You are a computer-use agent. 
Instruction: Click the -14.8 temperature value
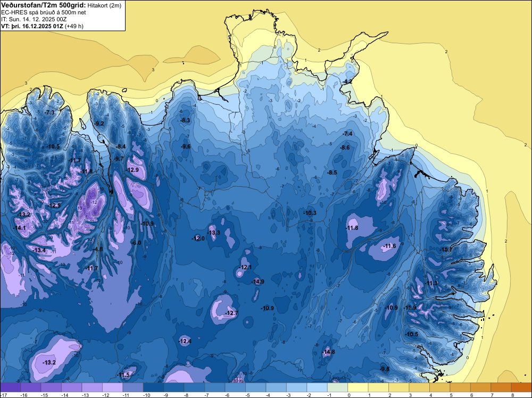[x=328, y=352]
